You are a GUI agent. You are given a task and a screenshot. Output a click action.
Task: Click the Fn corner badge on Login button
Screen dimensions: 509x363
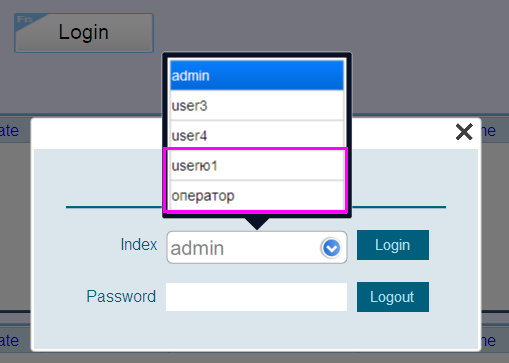tap(26, 21)
